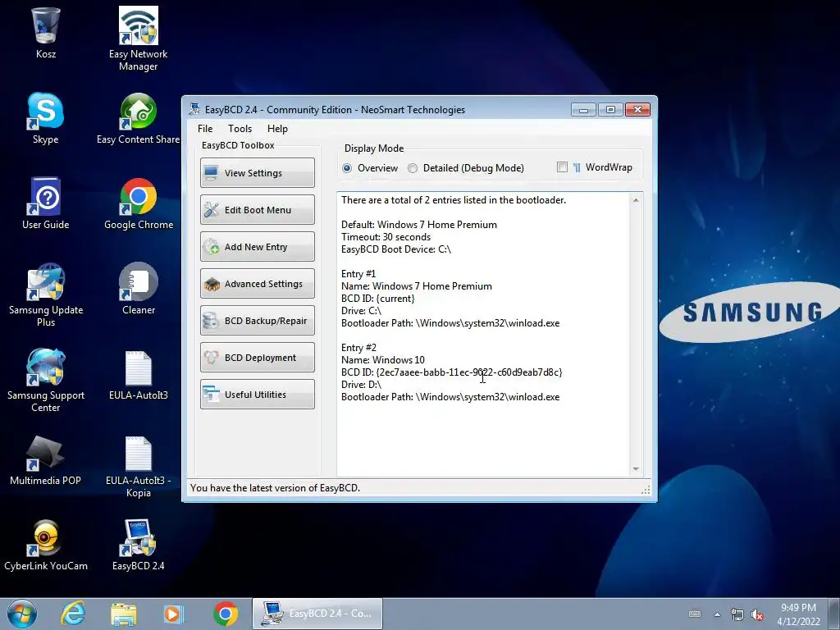
Task: Enable the WordWrap checkbox
Action: pyautogui.click(x=562, y=167)
